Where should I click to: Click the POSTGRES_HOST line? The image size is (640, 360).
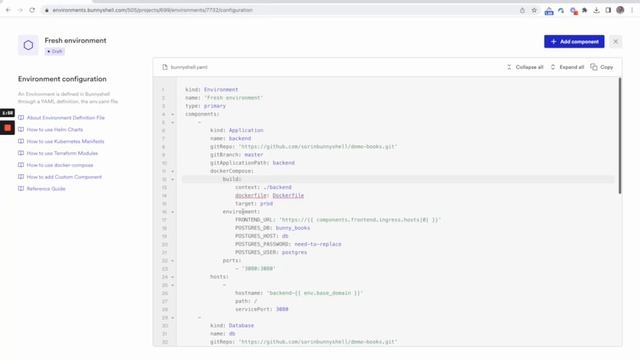tap(262, 236)
